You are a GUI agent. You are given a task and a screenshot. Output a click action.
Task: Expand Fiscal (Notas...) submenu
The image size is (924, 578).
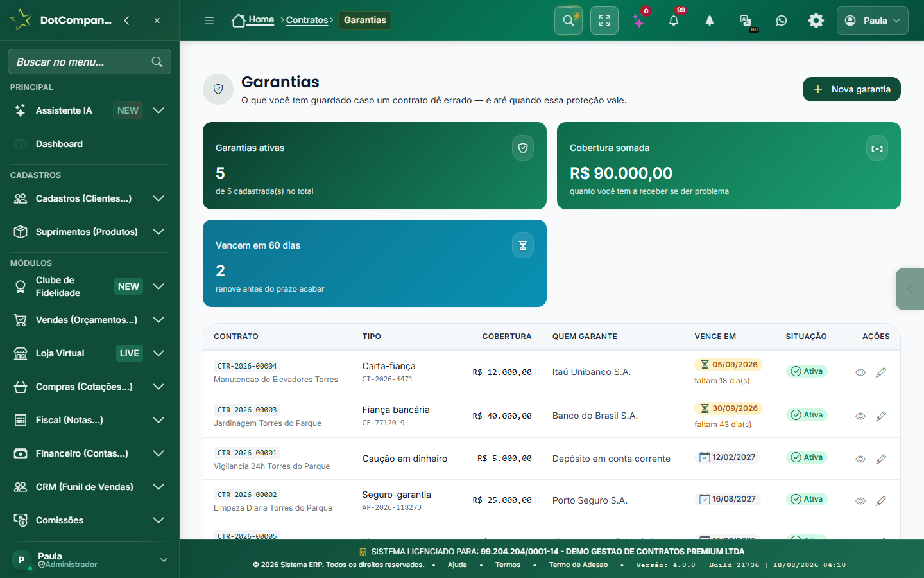pyautogui.click(x=89, y=420)
